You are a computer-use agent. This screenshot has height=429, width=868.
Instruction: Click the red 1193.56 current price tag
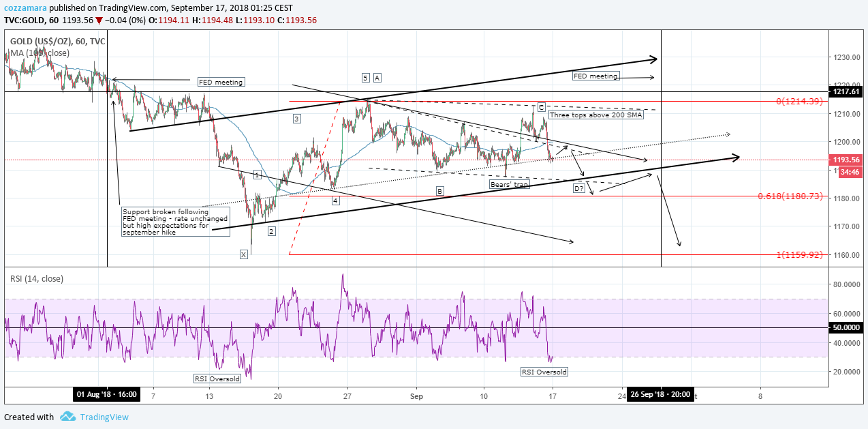coord(847,160)
